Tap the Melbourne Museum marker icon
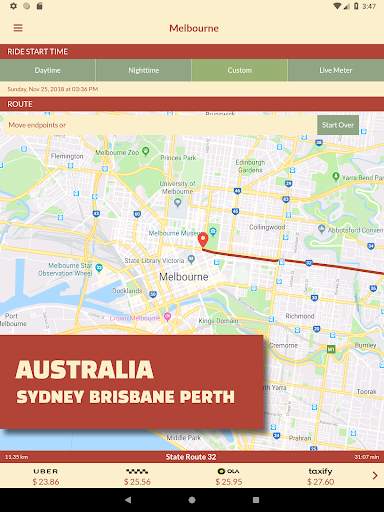The height and width of the screenshot is (512, 384). [213, 231]
